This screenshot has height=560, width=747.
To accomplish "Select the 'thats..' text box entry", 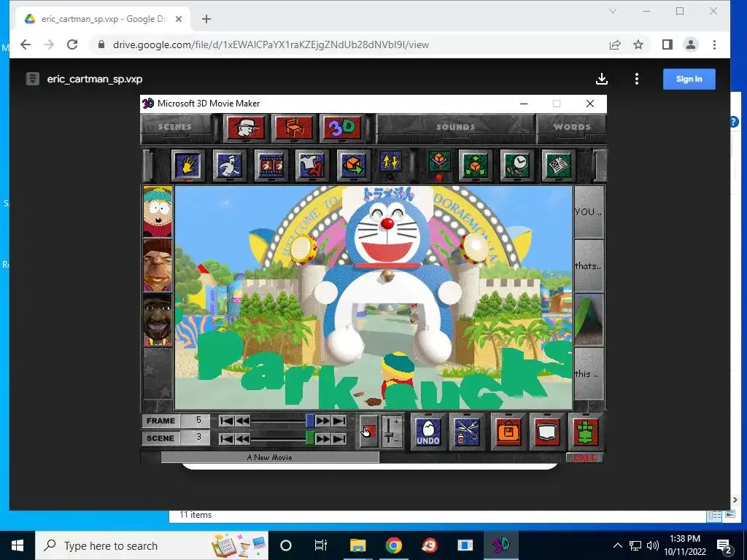I will click(589, 265).
